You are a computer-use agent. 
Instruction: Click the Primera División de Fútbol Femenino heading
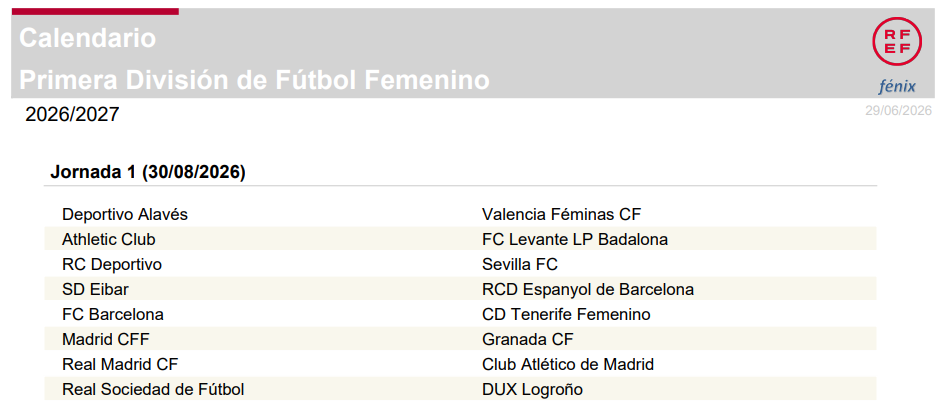click(x=254, y=80)
